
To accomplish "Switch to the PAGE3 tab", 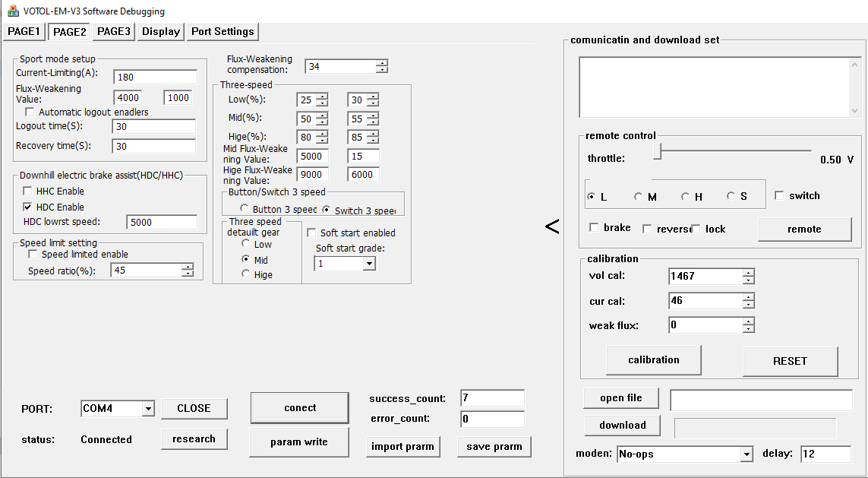I will coord(114,31).
